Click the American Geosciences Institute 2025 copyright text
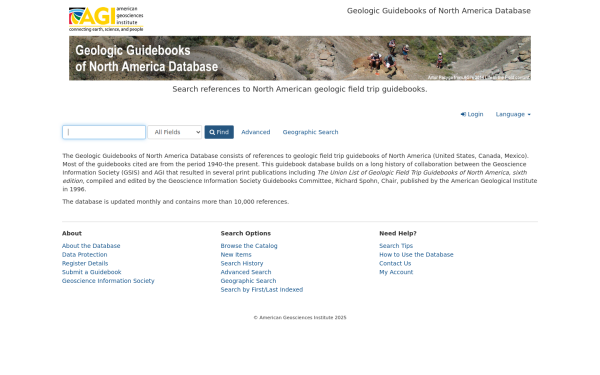600x375 pixels. (300, 318)
